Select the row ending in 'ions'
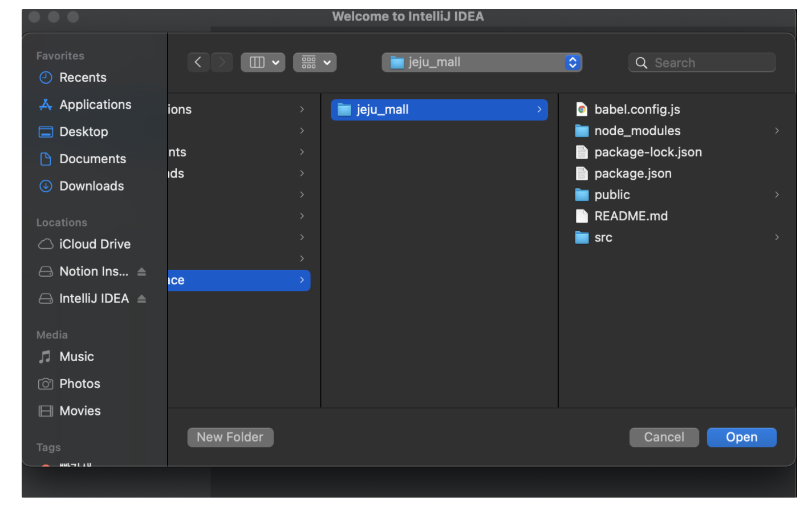Image resolution: width=812 pixels, height=509 pixels. pos(239,110)
